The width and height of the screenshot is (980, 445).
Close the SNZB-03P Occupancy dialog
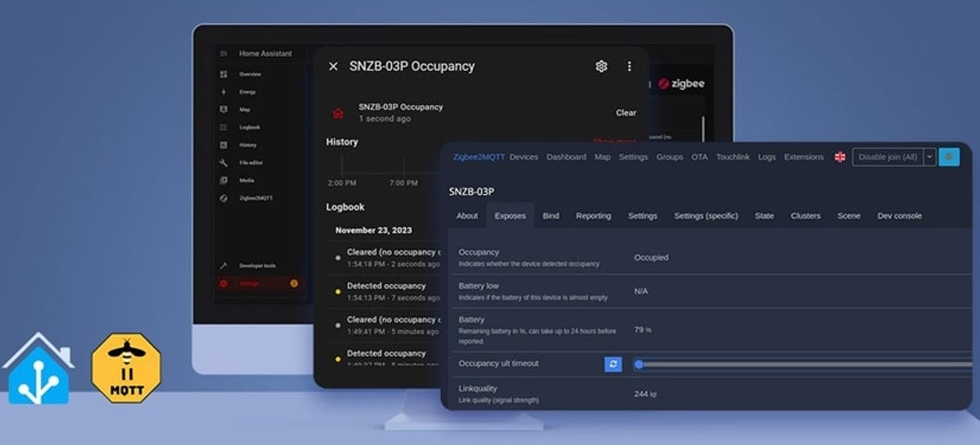333,66
